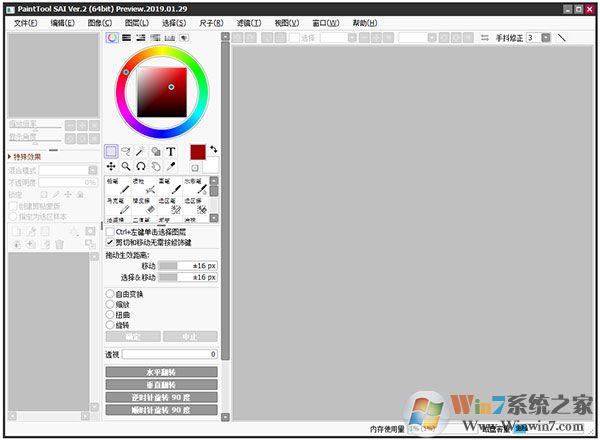Screen dimensions: 600x440
Task: Show the RGB slider panel
Action: point(126,37)
